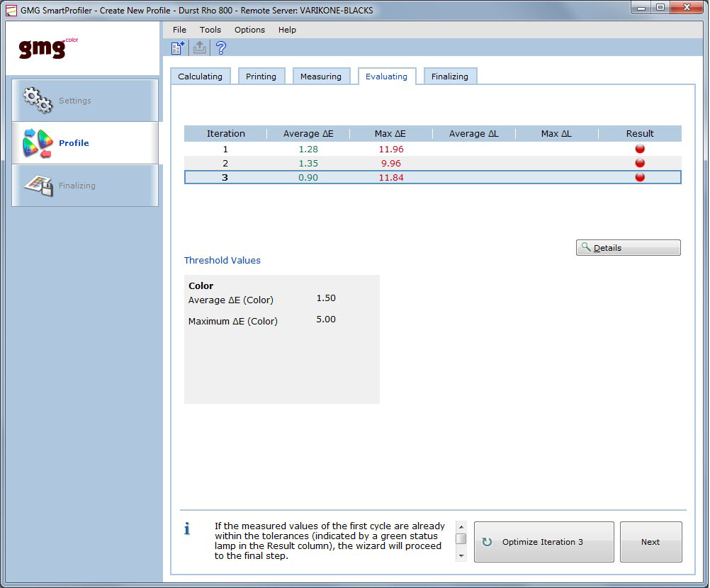Click the red result lamp for iteration 1
Image resolution: width=710 pixels, height=588 pixels.
[640, 149]
